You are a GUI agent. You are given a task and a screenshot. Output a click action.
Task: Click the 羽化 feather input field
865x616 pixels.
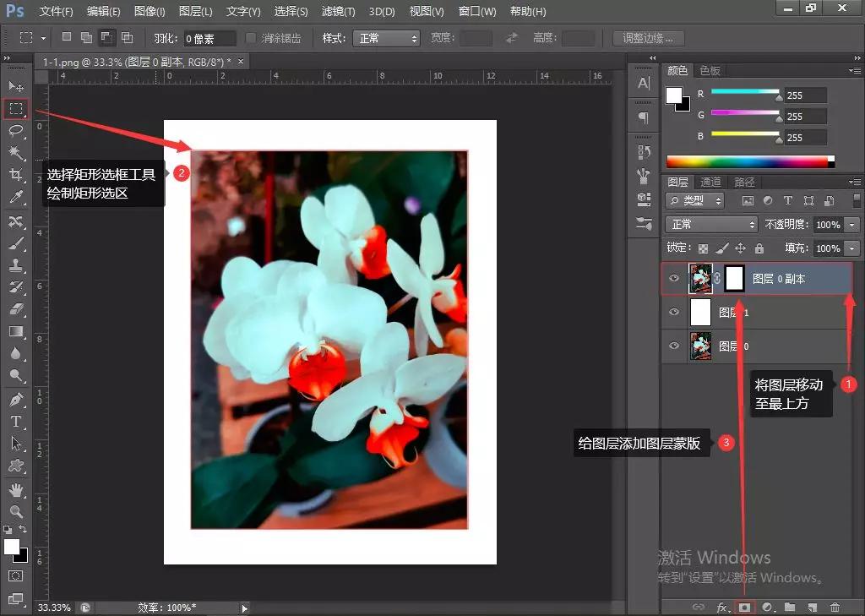point(209,39)
